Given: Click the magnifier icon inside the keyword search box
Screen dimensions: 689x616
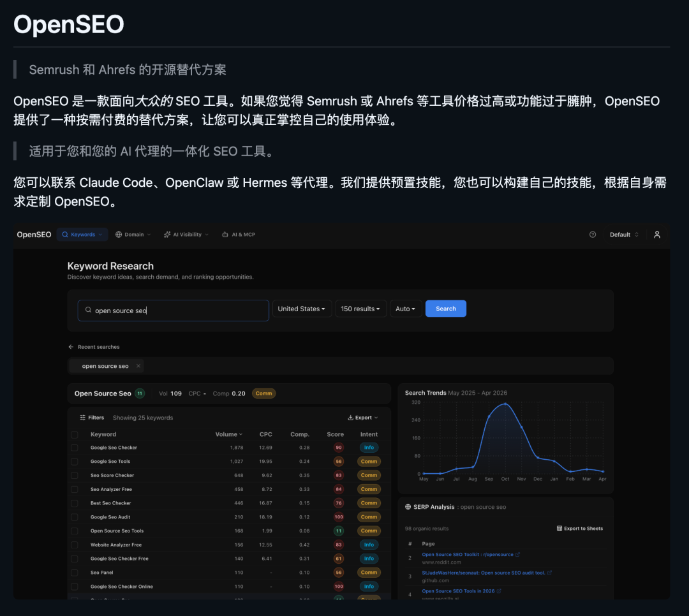Looking at the screenshot, I should (88, 310).
